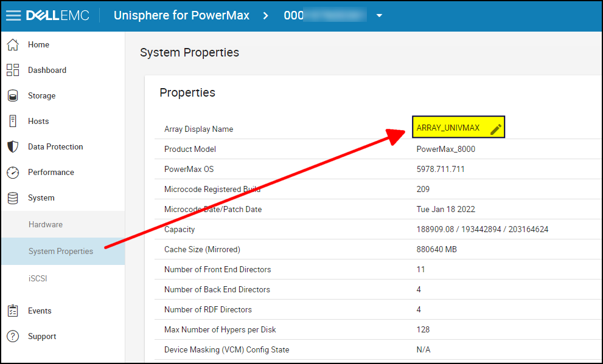Click the System database icon

[13, 197]
